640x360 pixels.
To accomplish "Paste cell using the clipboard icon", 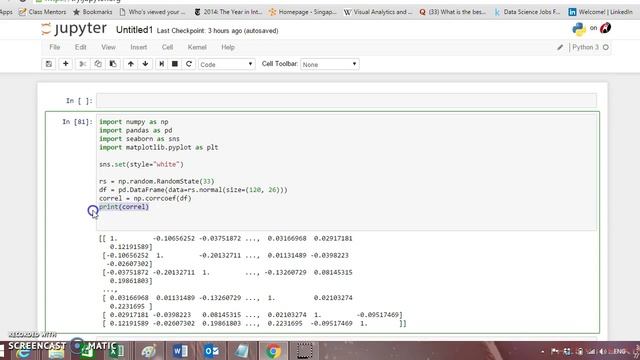I will [113, 64].
